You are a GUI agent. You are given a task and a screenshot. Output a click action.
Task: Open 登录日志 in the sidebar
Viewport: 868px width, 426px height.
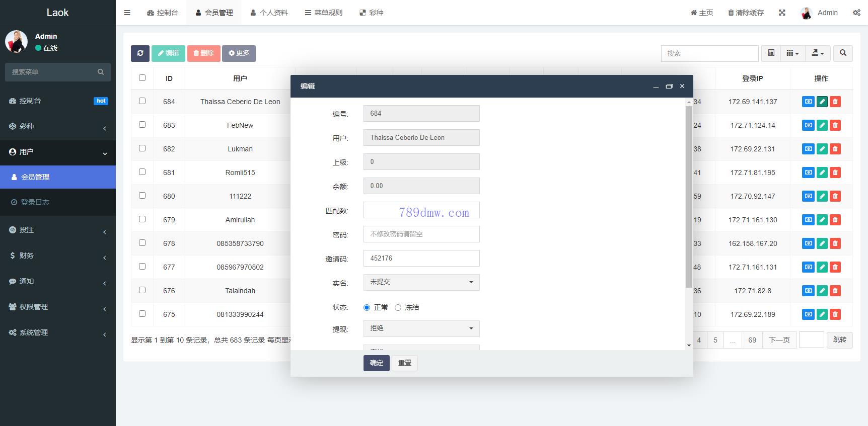35,202
